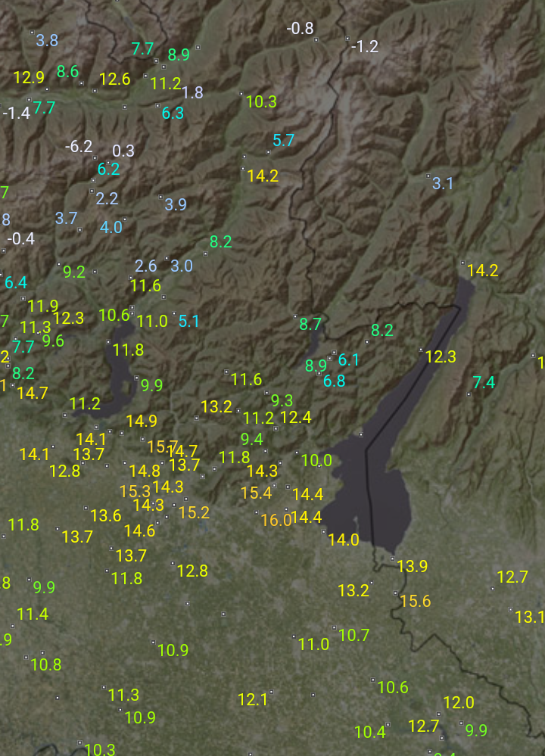Open the 10.0 temperature station

(x=316, y=460)
